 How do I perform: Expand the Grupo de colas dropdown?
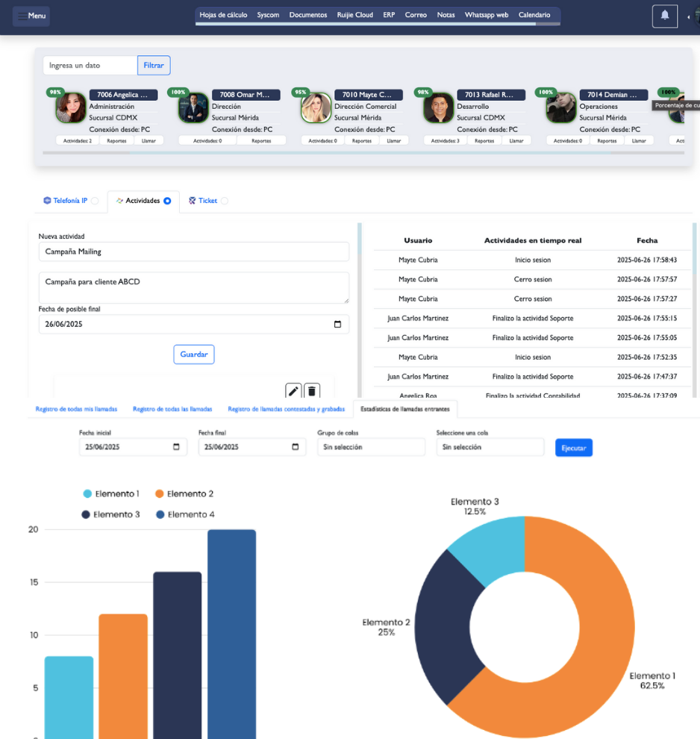(370, 447)
